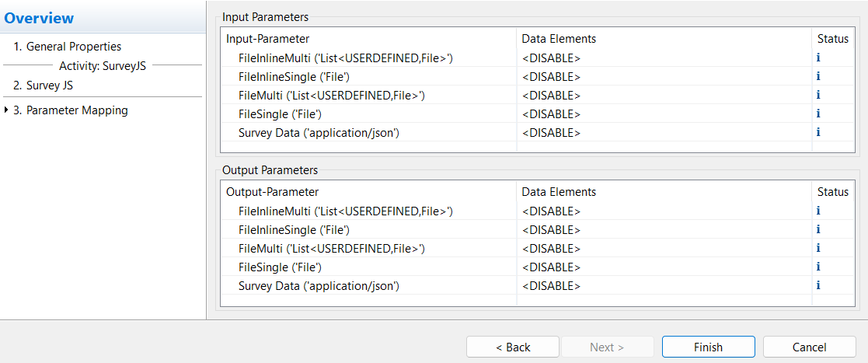Image resolution: width=868 pixels, height=363 pixels.
Task: Select the output FileInlineSingle parameter row
Action: (294, 229)
